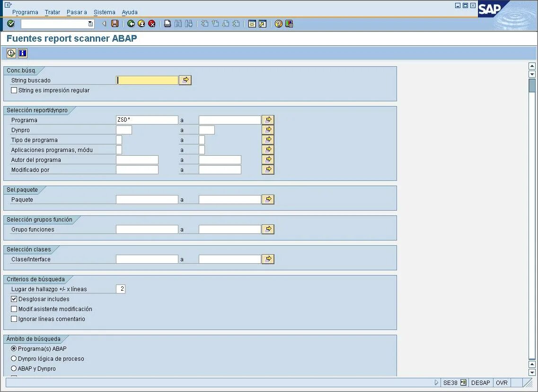Click the SAP window menu icon at top left
This screenshot has width=538, height=392.
coord(8,5)
